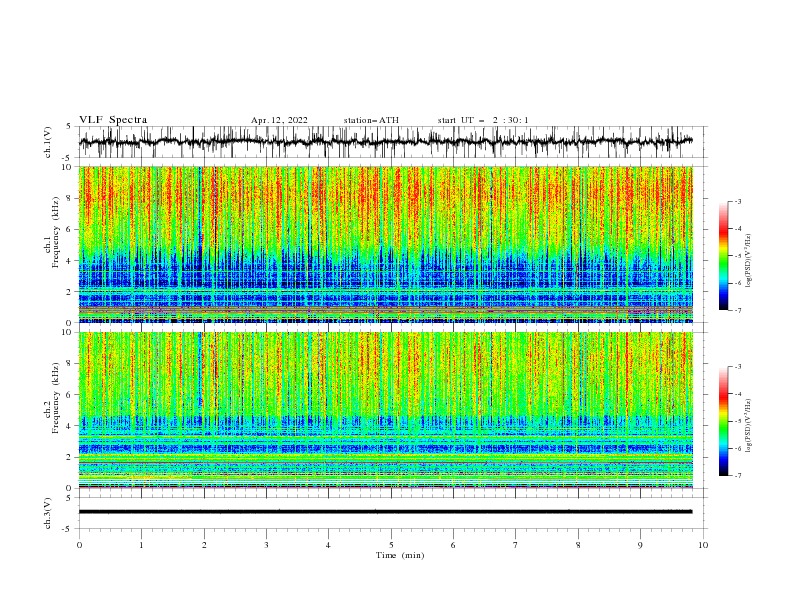This screenshot has width=792, height=612.
Task: Click tick label "6" on the Time axis
Action: [453, 545]
